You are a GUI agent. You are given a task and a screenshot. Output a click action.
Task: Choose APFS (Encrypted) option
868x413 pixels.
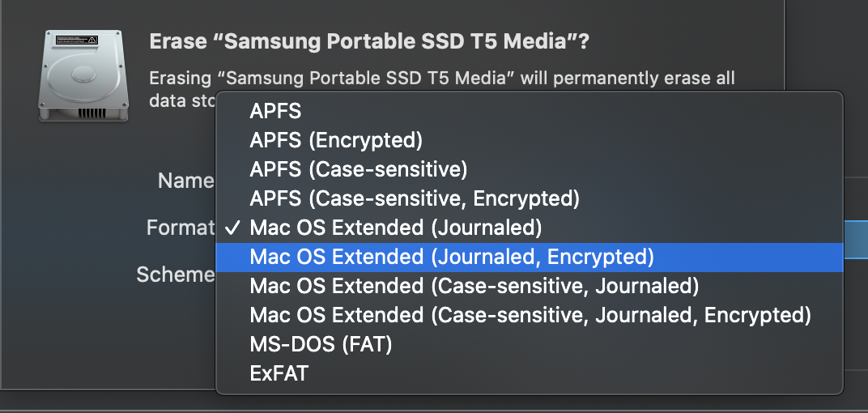(336, 140)
